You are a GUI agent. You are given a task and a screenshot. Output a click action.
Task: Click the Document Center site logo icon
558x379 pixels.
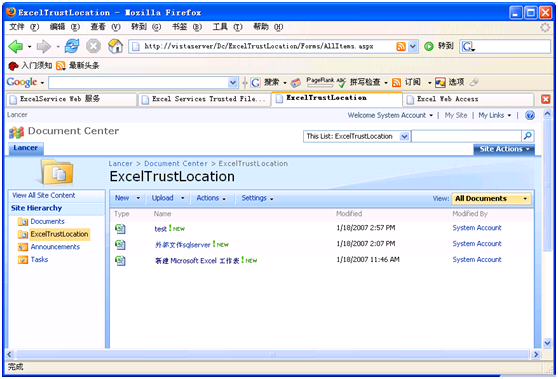16,132
